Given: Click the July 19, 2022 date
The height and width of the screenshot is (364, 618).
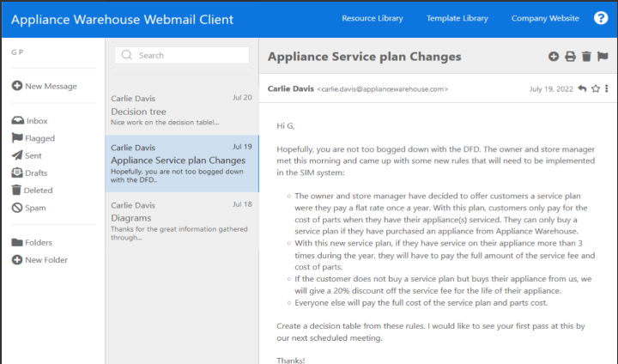Looking at the screenshot, I should (551, 89).
